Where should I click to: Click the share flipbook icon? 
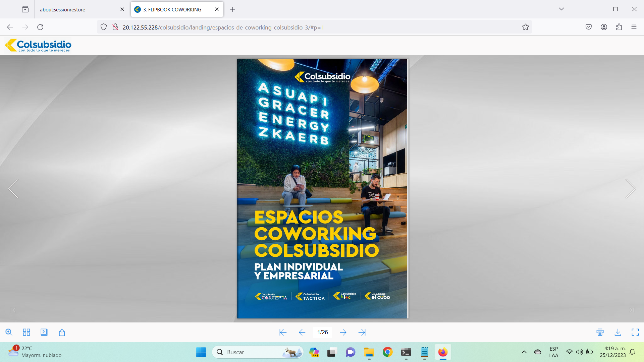[62, 332]
